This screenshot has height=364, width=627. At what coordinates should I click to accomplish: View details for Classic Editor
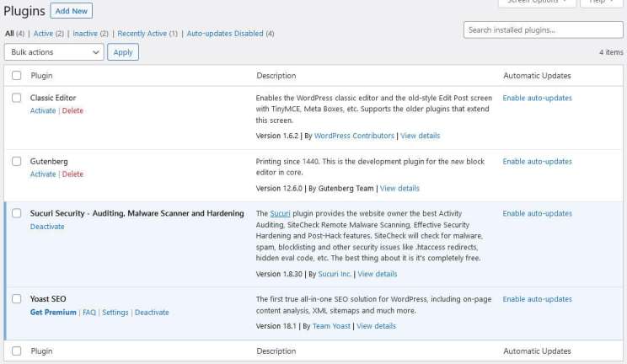point(420,136)
